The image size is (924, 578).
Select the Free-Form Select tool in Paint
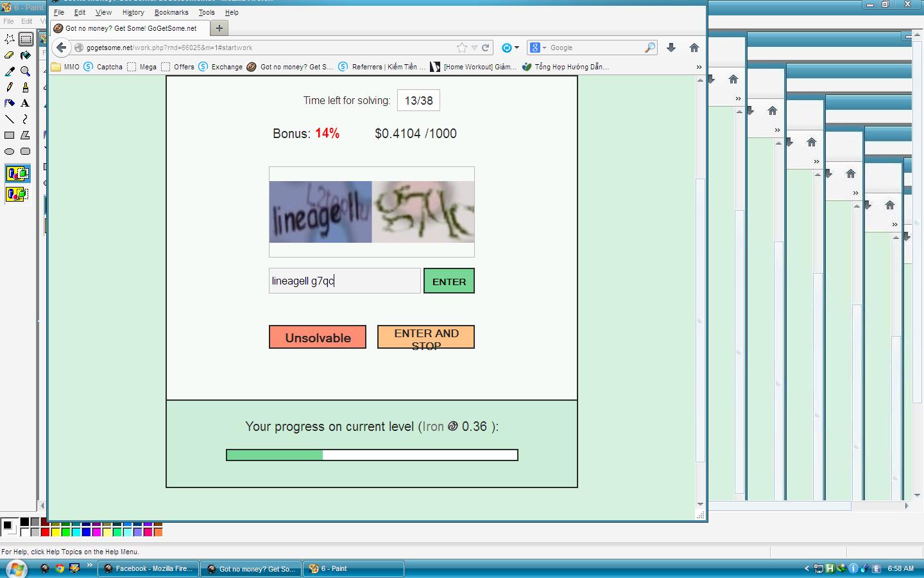pyautogui.click(x=10, y=39)
